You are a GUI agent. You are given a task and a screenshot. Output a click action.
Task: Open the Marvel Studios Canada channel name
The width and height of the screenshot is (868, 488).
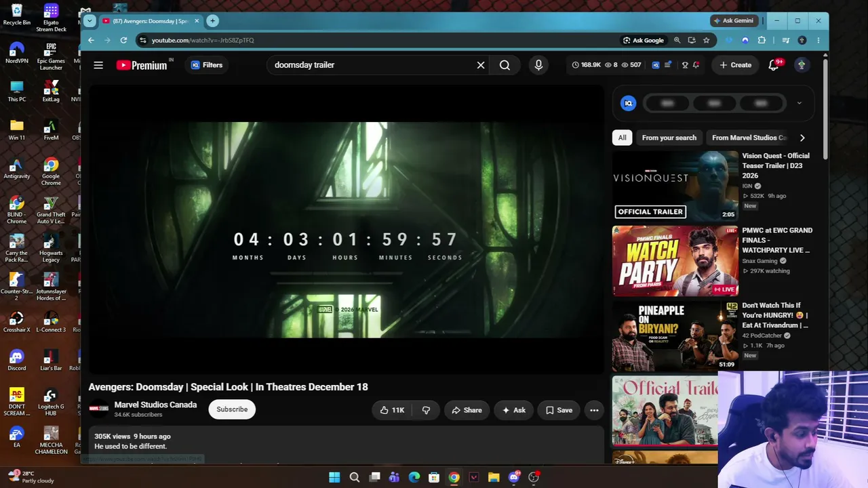(155, 405)
